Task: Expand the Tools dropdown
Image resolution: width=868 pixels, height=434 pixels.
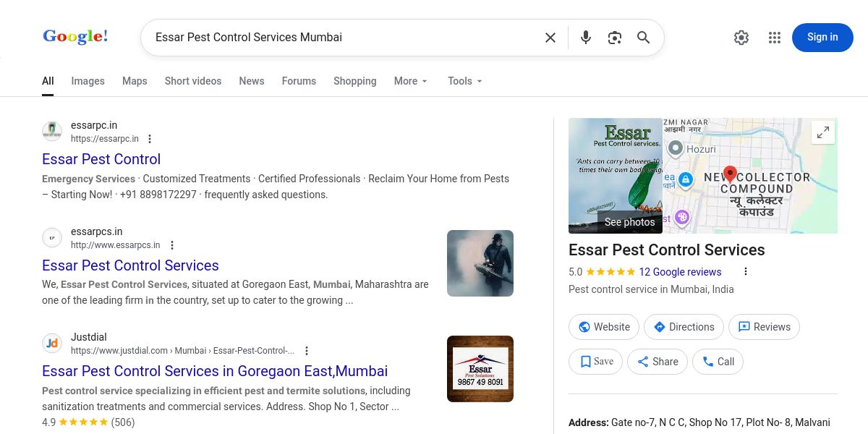Action: (465, 81)
